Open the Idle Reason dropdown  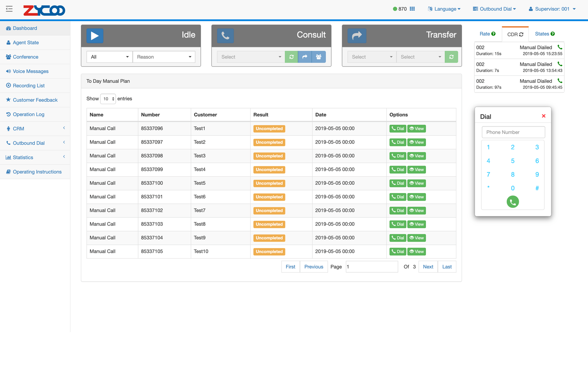click(x=164, y=57)
